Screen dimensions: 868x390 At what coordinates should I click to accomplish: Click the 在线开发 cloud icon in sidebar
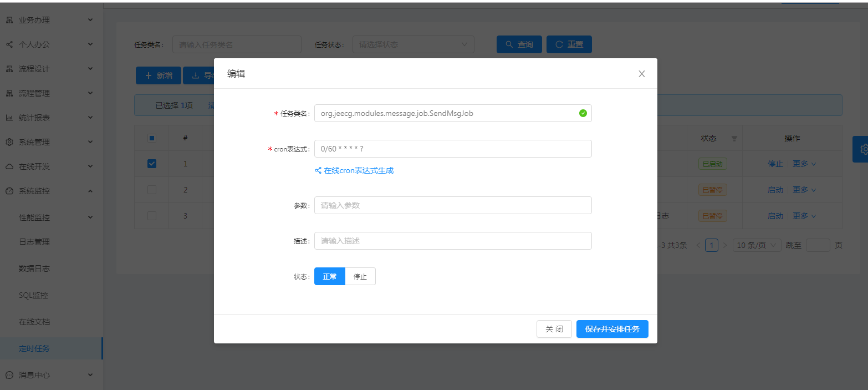(9, 166)
